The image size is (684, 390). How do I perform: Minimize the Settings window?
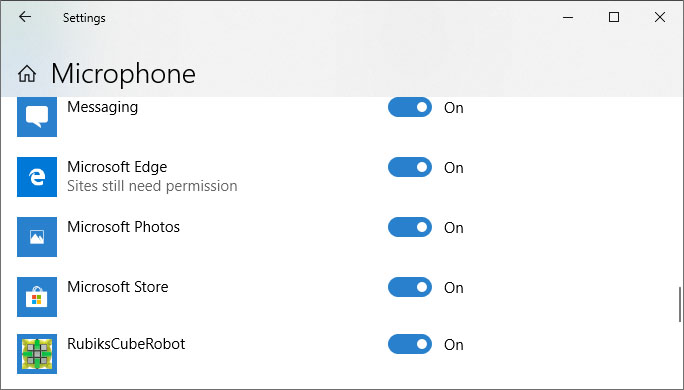pos(568,17)
